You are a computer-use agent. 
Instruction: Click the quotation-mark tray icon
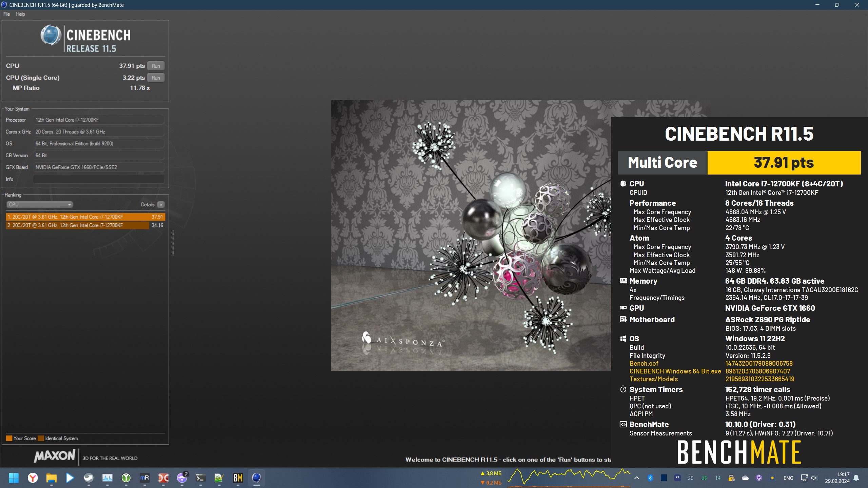pos(677,478)
